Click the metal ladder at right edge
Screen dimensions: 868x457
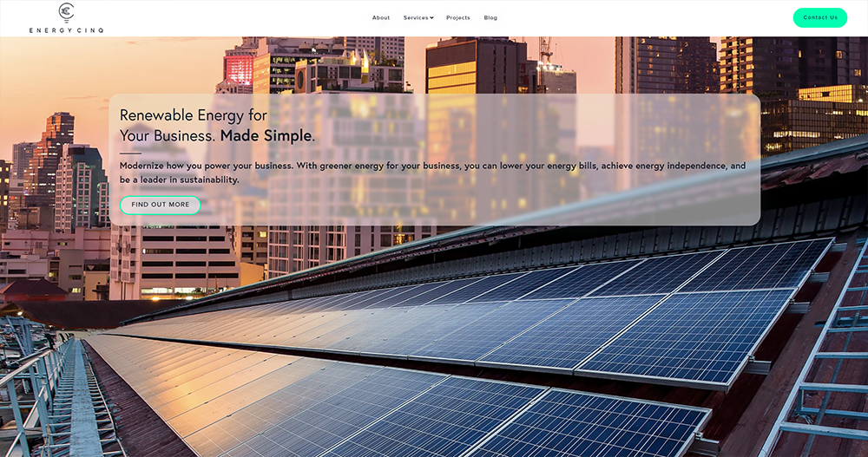[x=833, y=347]
